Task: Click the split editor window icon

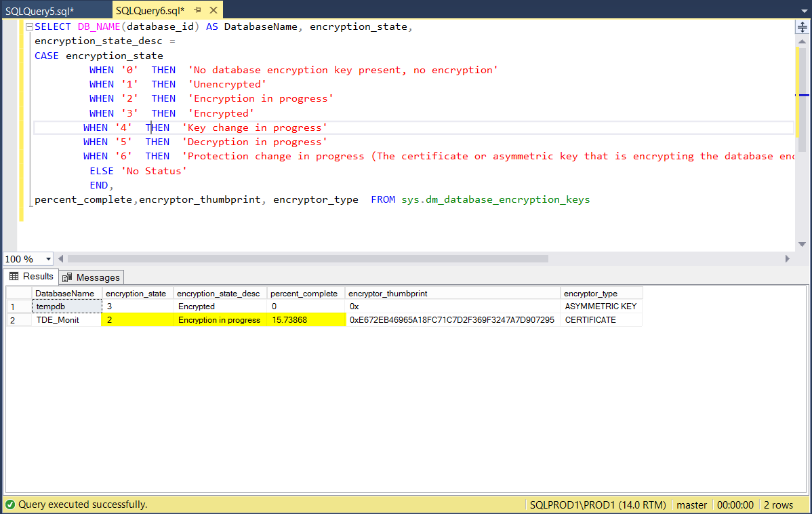Action: tap(802, 26)
